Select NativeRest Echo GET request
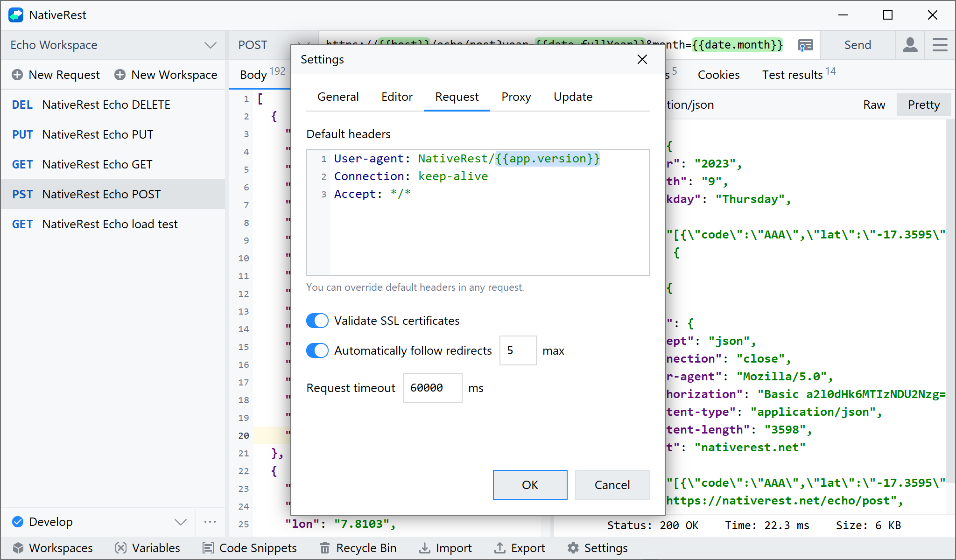The width and height of the screenshot is (956, 560). (x=113, y=164)
